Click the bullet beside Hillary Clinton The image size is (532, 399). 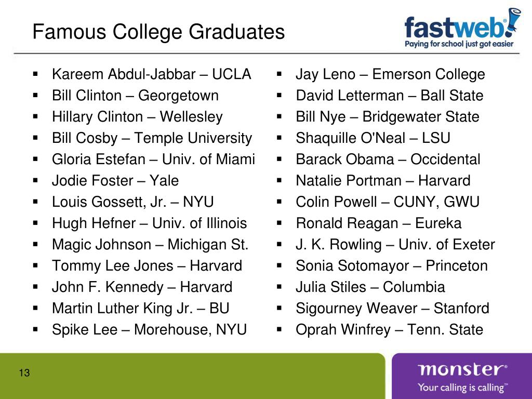click(36, 117)
